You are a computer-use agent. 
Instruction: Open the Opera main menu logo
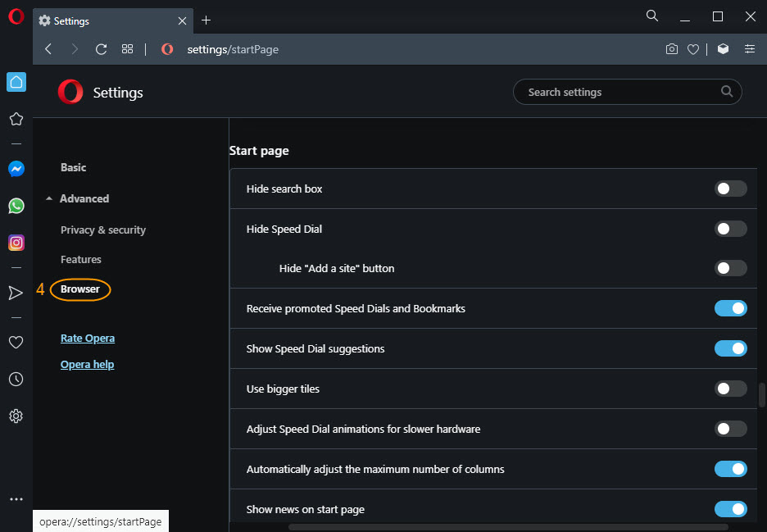pos(16,16)
